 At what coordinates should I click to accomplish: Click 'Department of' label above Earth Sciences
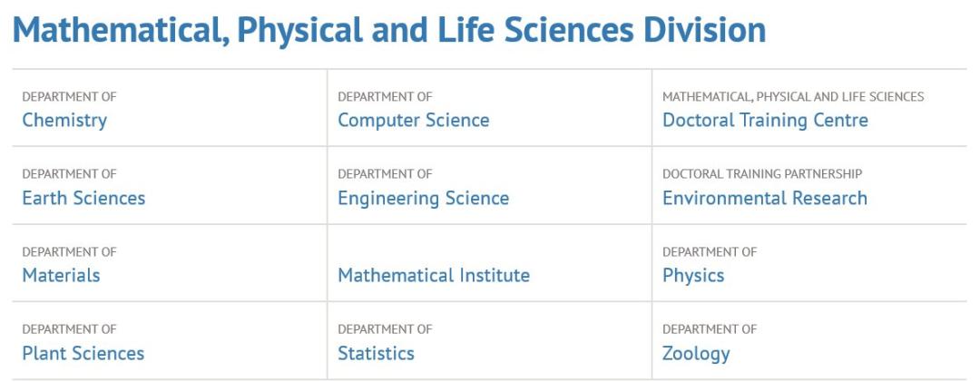[69, 173]
